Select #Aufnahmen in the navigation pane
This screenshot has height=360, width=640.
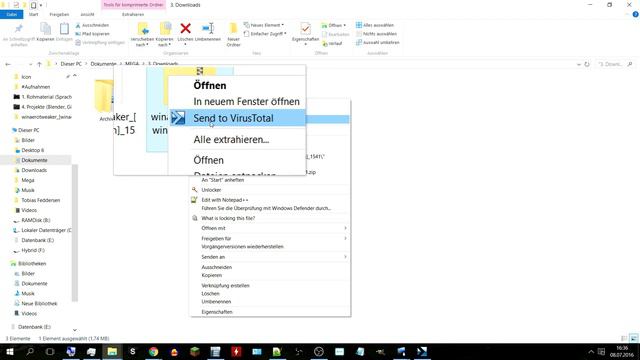point(36,87)
